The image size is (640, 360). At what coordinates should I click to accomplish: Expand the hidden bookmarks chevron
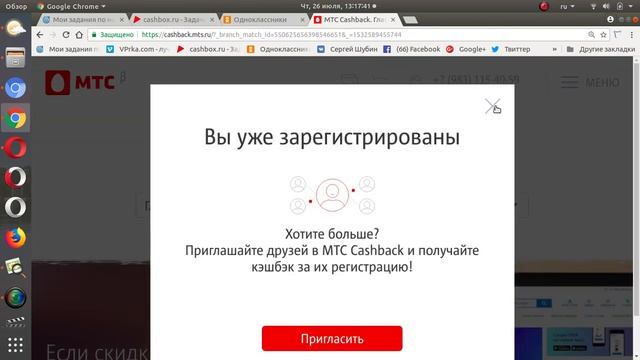[554, 49]
